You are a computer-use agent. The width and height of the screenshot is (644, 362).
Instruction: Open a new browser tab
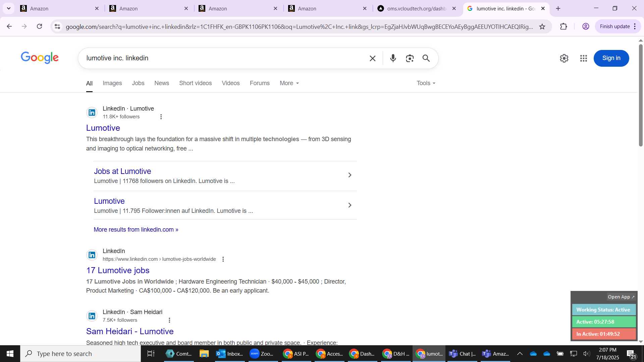(x=558, y=8)
